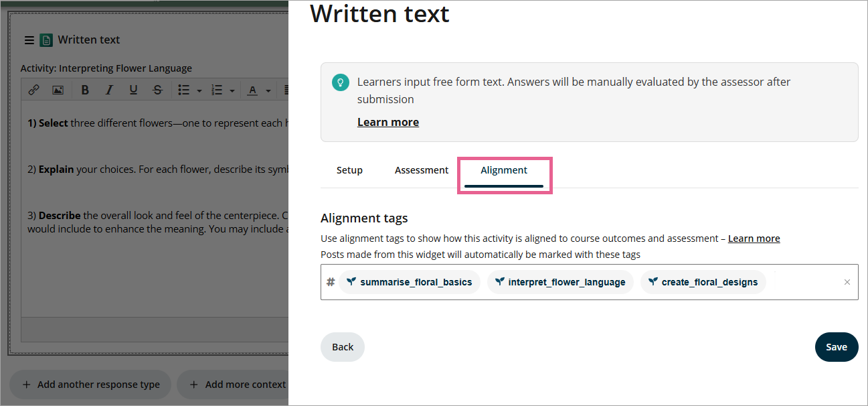Apply strikethrough formatting
Image resolution: width=868 pixels, height=406 pixels.
157,90
